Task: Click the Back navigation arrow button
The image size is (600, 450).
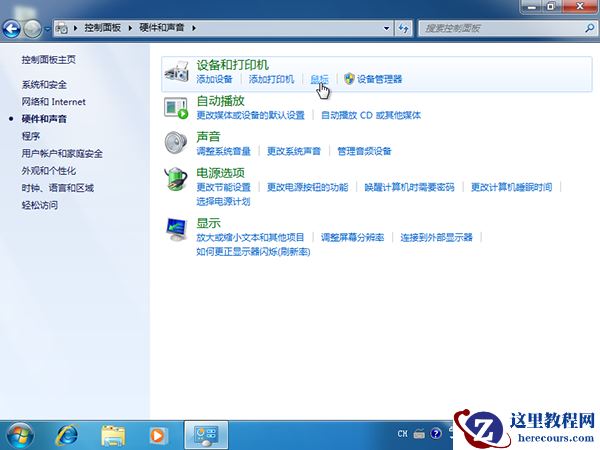Action: point(11,29)
